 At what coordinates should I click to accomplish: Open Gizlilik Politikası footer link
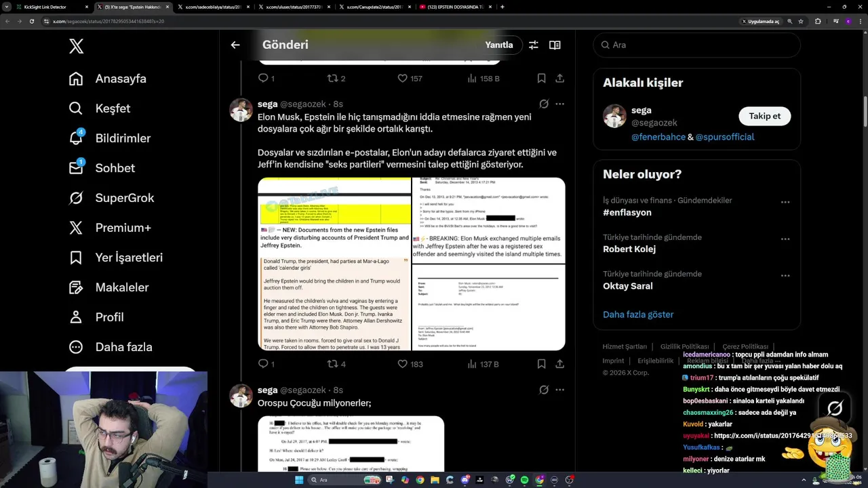684,346
